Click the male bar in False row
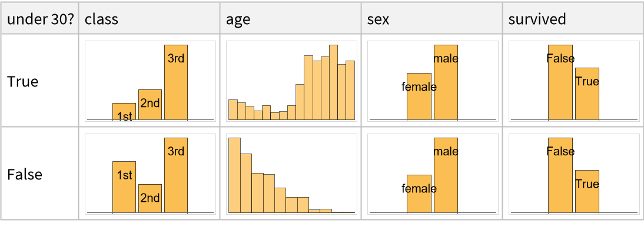644x240 pixels. 446,175
